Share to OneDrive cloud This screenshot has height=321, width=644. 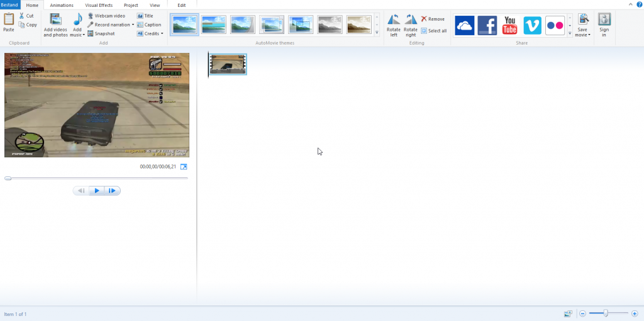pos(465,25)
